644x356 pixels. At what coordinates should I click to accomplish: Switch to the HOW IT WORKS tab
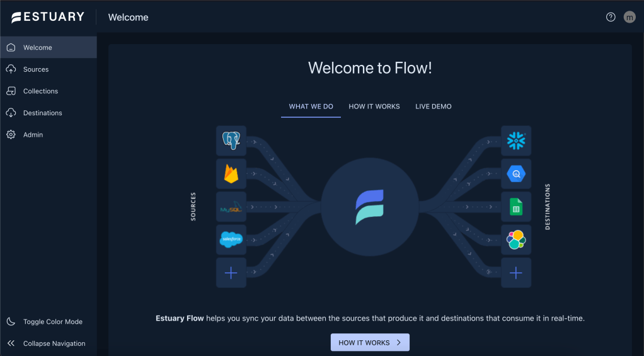tap(374, 106)
